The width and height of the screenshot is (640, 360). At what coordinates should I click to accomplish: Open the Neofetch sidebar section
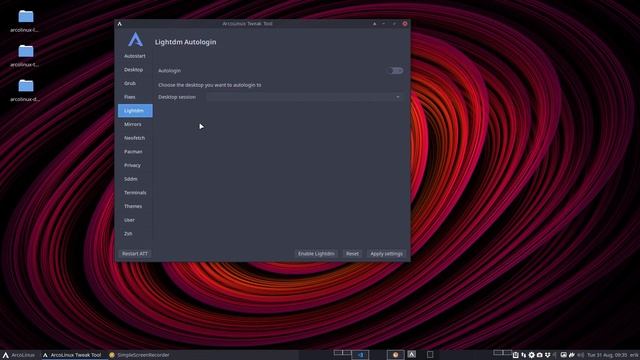click(134, 138)
